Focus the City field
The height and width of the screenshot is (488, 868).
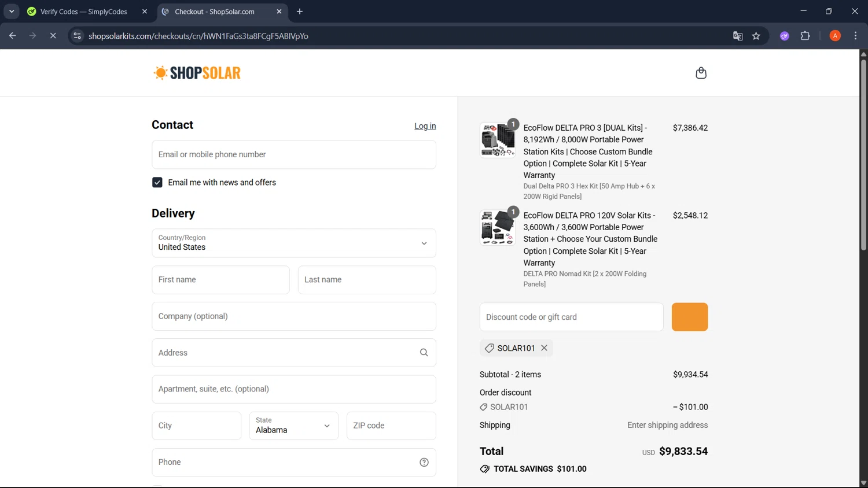(196, 426)
